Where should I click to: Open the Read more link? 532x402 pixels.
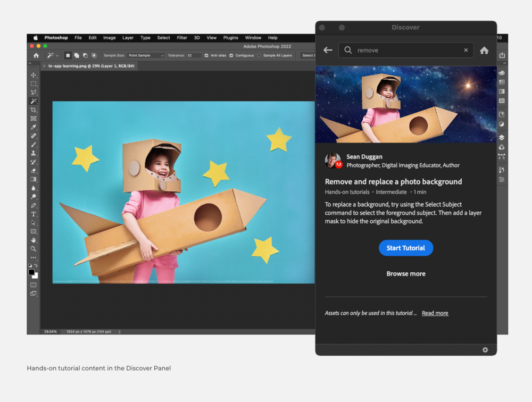pos(435,313)
